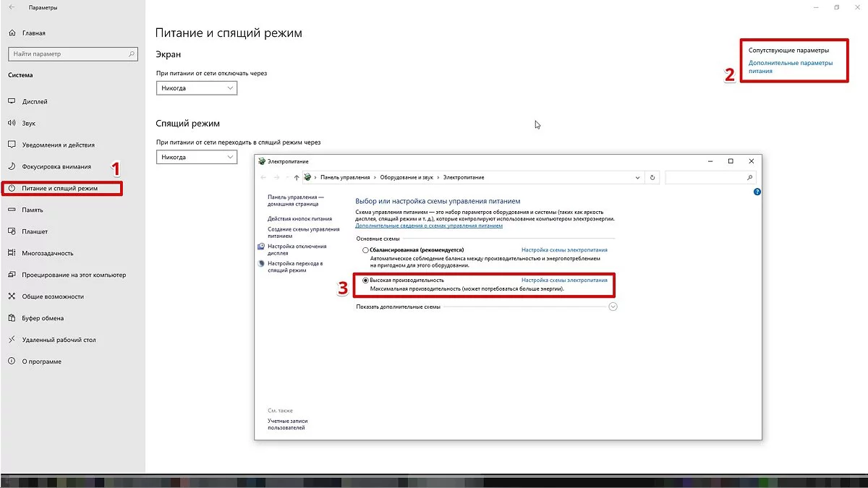Click the blue help question mark icon

757,192
